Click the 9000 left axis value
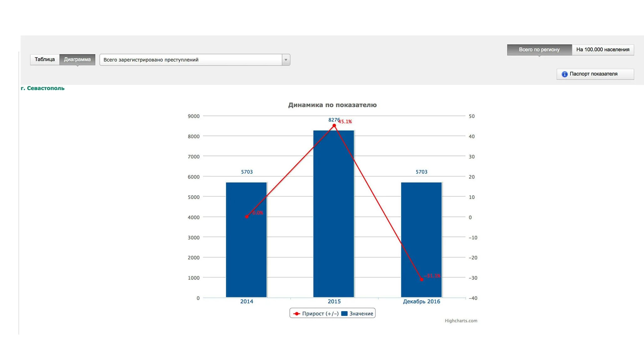This screenshot has width=644, height=362. 194,116
